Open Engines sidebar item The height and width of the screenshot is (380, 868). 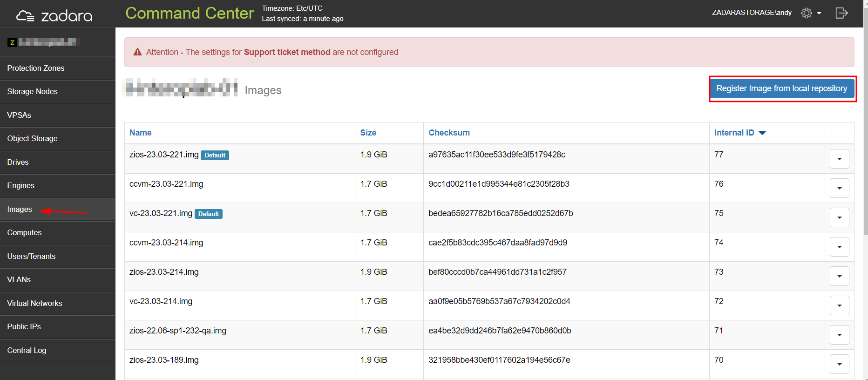tap(57, 186)
